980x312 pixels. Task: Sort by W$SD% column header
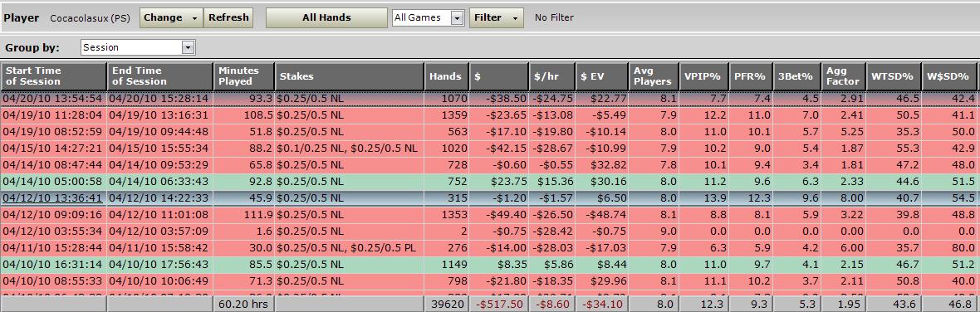tap(953, 76)
